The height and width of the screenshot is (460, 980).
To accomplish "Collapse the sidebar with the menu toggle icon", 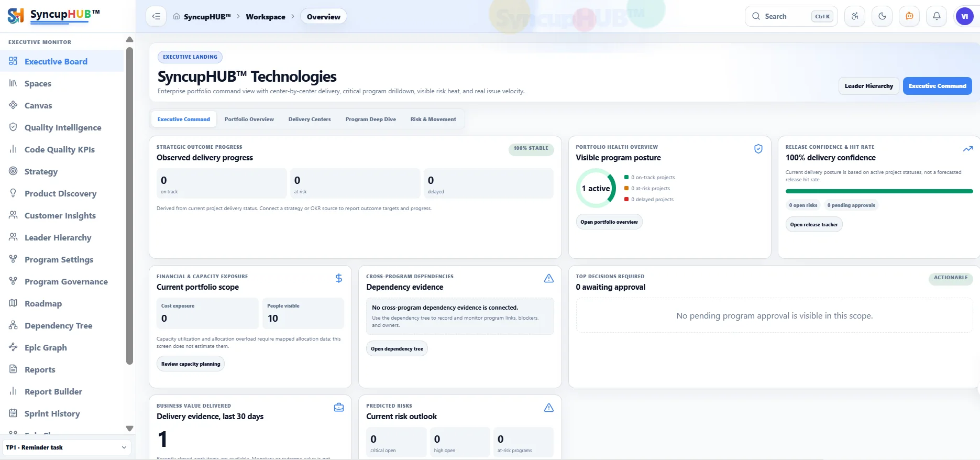I will 156,16.
